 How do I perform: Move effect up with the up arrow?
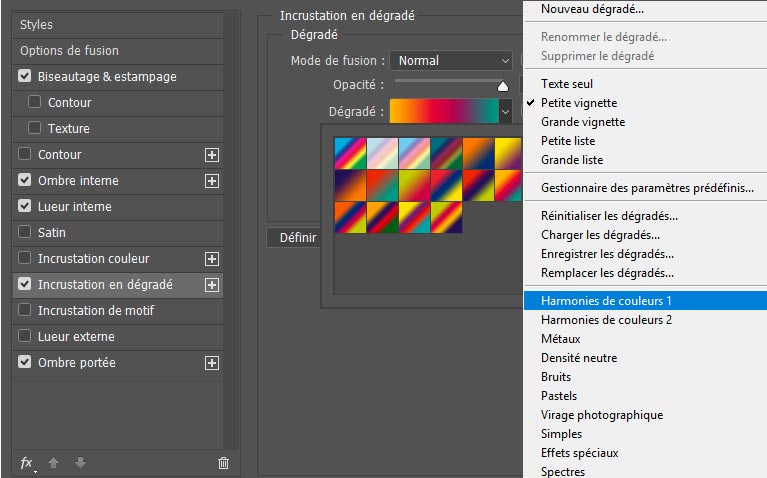[x=55, y=463]
